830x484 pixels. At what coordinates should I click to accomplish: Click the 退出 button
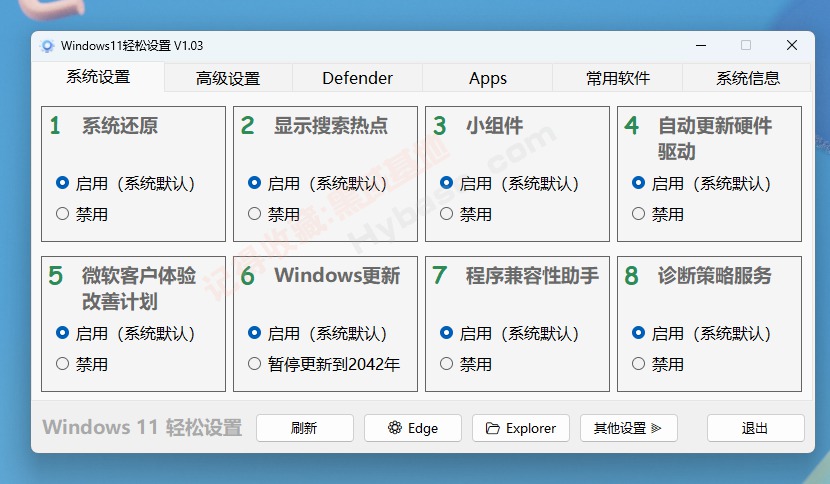(x=755, y=428)
